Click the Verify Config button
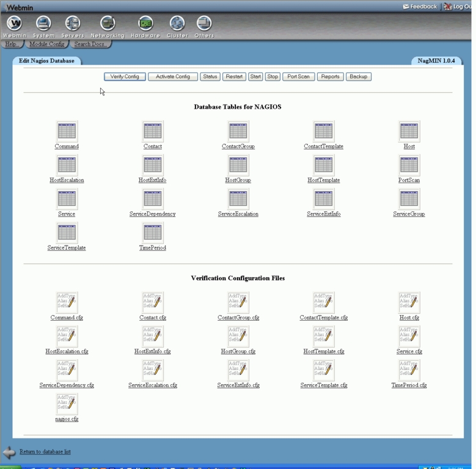This screenshot has width=476, height=469. [x=125, y=77]
